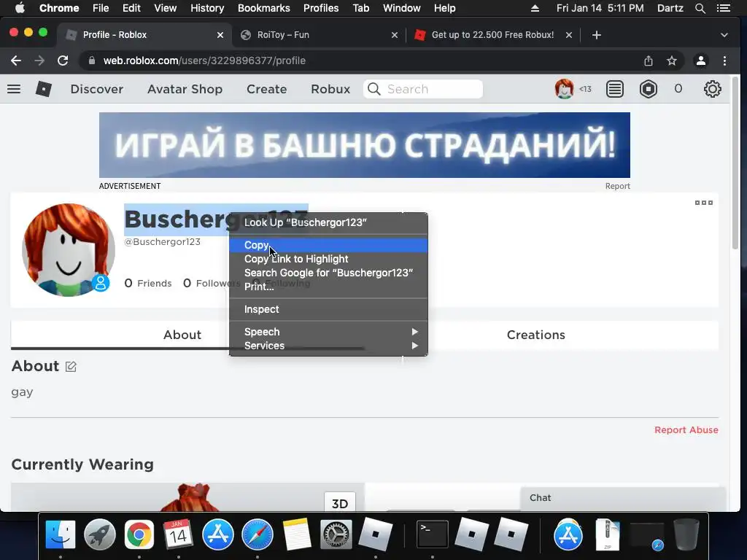Screen dimensions: 747x560
Task: Open Finder from the dock
Action: tap(60, 534)
